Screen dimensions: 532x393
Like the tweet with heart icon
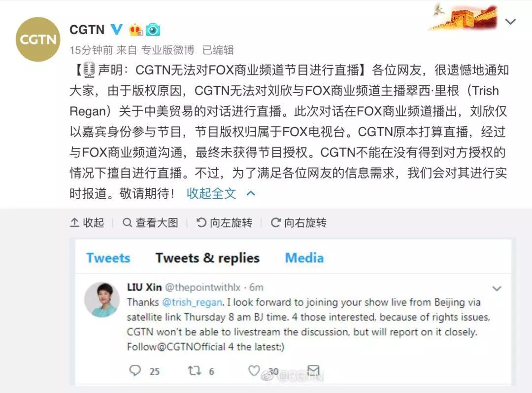[254, 370]
